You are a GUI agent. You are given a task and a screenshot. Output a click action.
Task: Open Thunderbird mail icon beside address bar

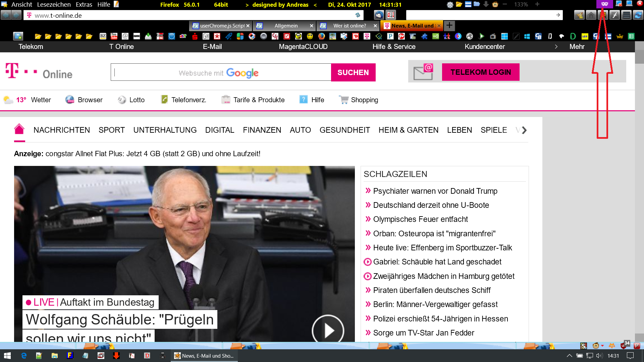click(379, 15)
